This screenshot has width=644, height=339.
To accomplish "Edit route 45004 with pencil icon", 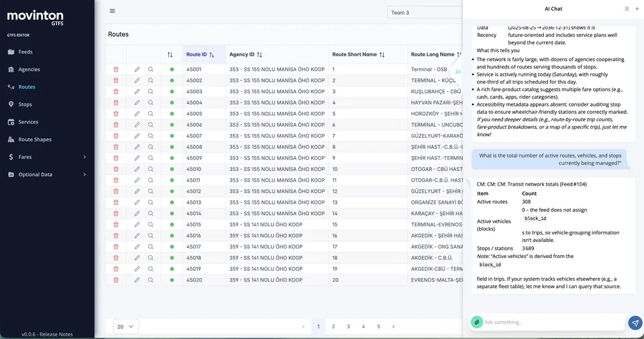I will coord(137,103).
